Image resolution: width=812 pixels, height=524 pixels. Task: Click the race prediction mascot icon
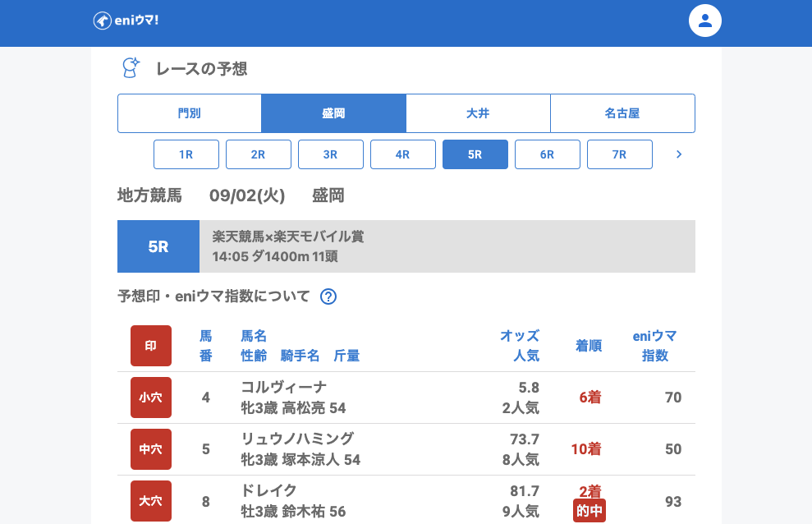[131, 68]
